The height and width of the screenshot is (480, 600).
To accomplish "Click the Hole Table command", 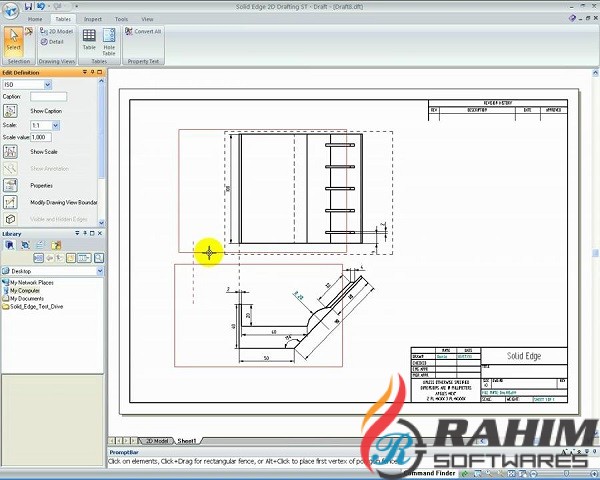I will 109,42.
